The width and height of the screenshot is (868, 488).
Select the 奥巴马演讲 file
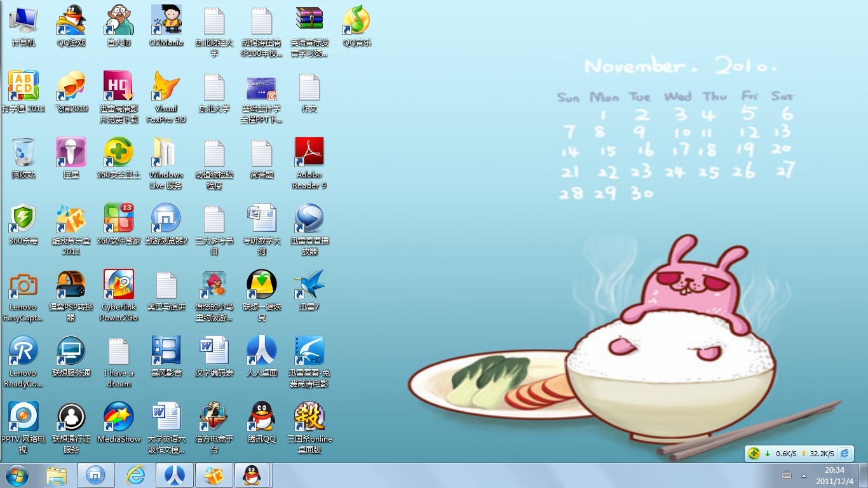[x=166, y=290]
